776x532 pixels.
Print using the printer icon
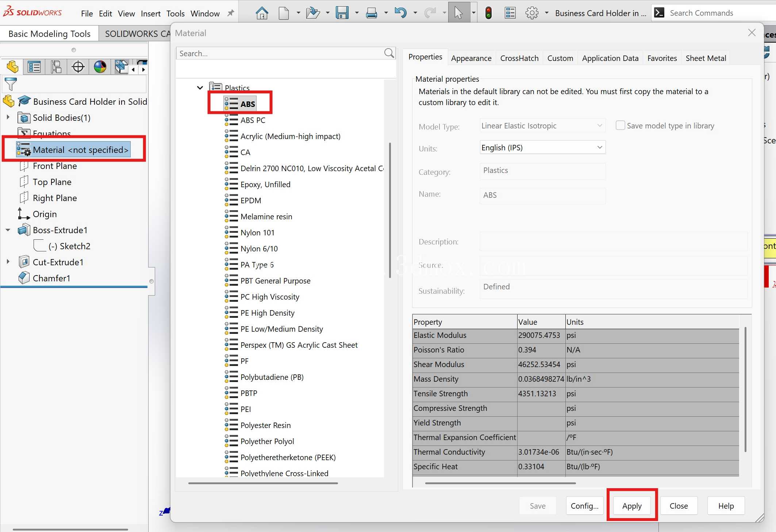coord(371,13)
